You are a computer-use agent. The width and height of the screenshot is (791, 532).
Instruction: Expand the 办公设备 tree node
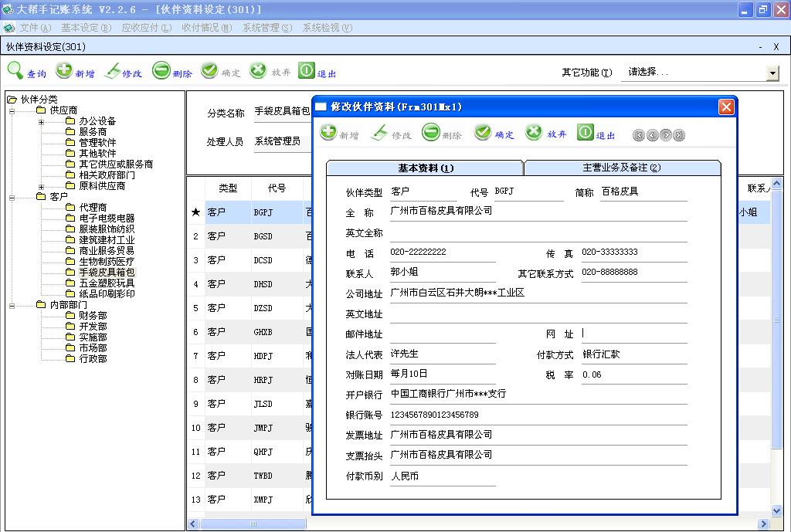coord(42,121)
